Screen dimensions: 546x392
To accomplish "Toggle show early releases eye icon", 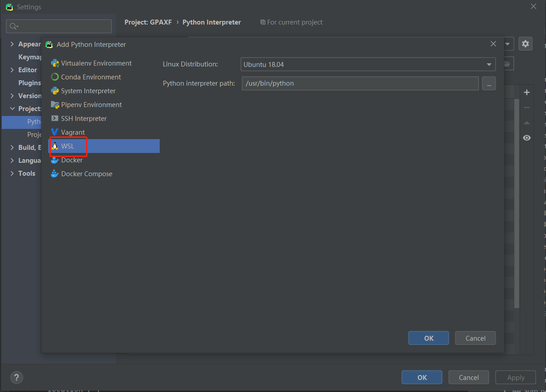I will [x=527, y=138].
